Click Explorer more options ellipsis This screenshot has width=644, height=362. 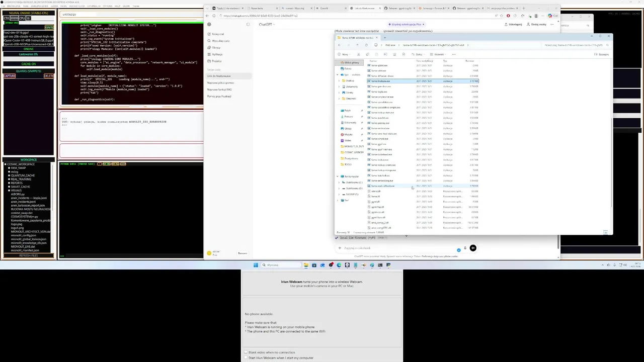[x=454, y=54]
